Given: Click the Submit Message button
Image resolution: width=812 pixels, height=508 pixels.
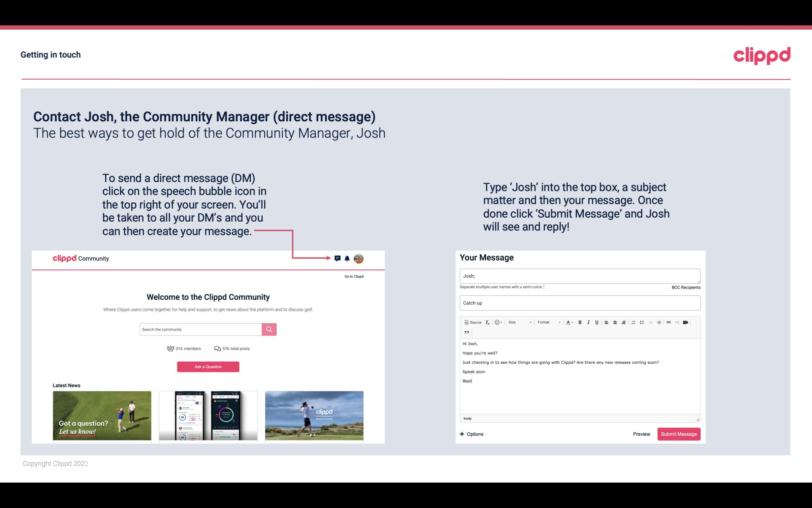Looking at the screenshot, I should pyautogui.click(x=678, y=434).
